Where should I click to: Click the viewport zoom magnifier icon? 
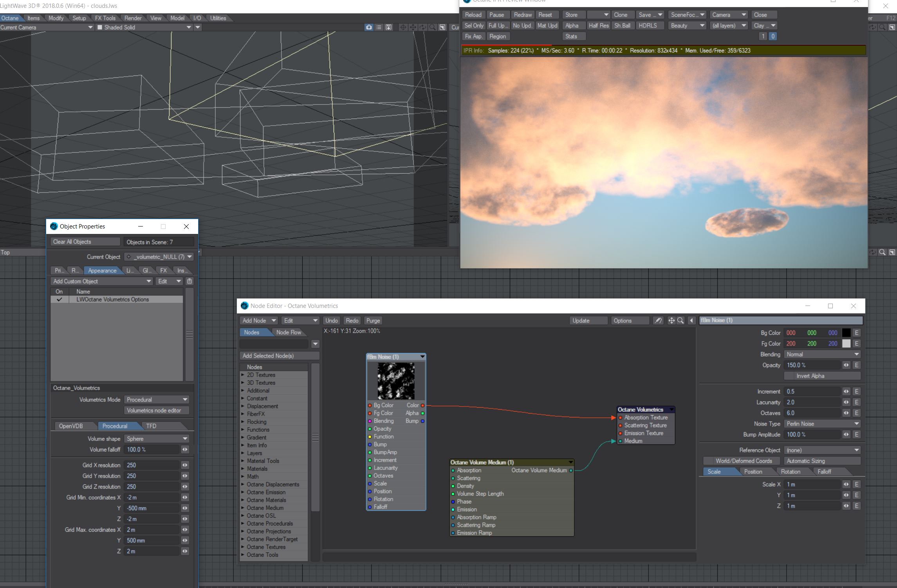[432, 27]
